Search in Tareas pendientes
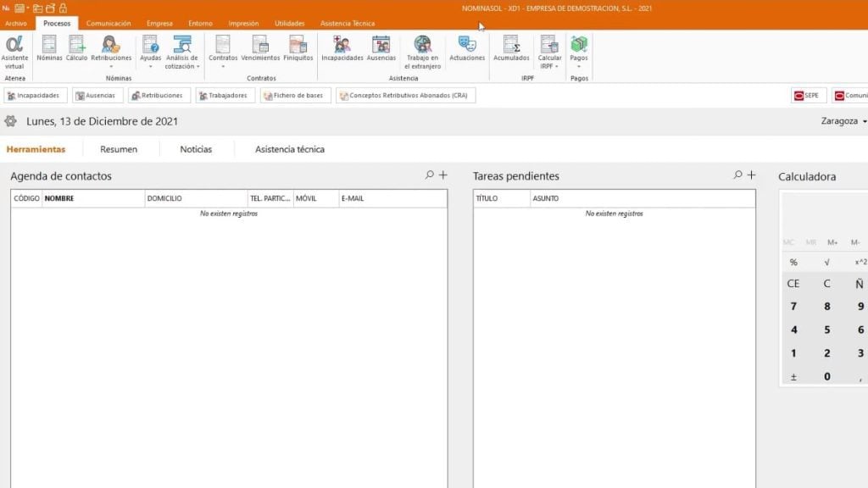 point(737,175)
